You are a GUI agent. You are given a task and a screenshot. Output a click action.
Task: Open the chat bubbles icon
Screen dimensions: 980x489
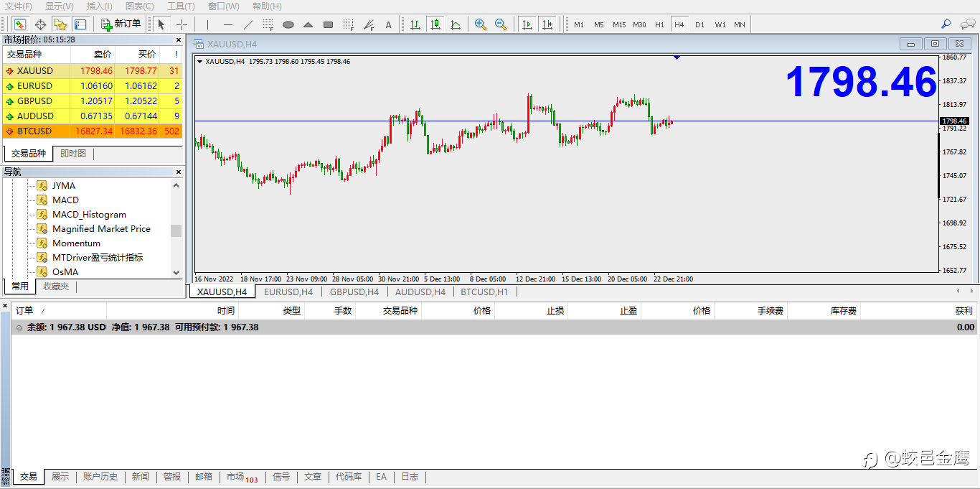[x=966, y=24]
